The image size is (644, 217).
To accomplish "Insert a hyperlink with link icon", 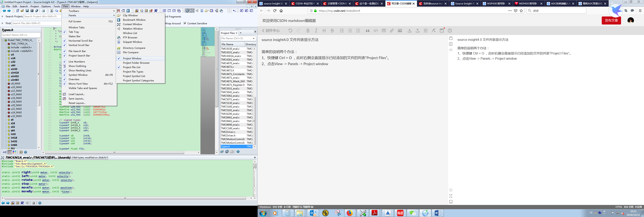I will (x=392, y=31).
